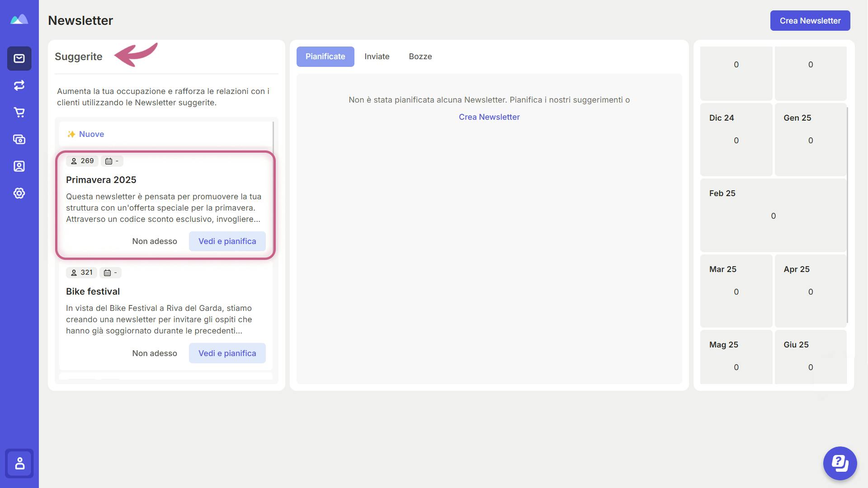This screenshot has height=488, width=868.
Task: Select the Gen 25 month cell
Action: coord(811,140)
